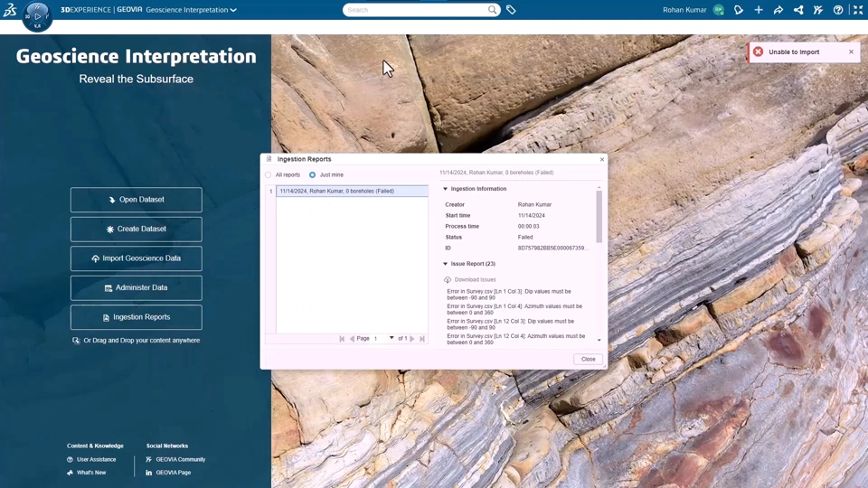The height and width of the screenshot is (488, 868).
Task: Click the plus Add icon in top bar
Action: pos(759,10)
